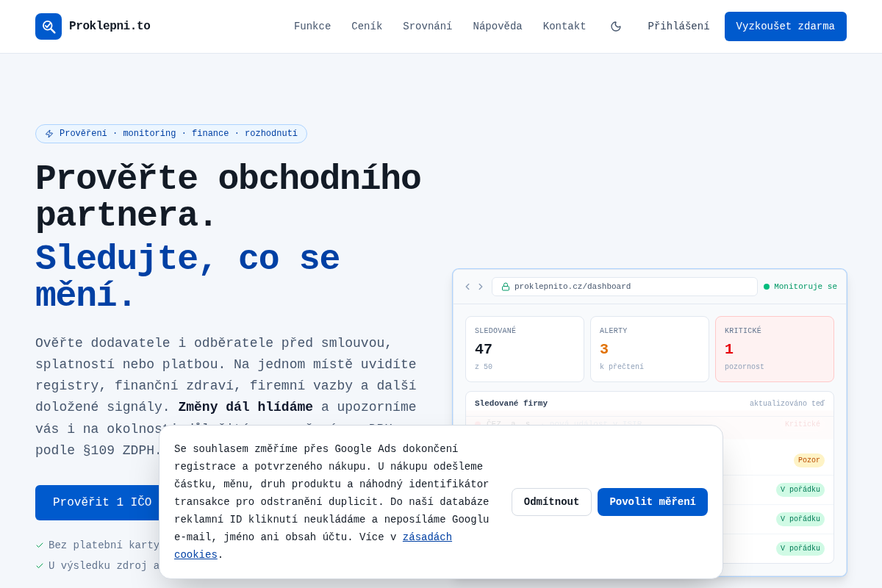The width and height of the screenshot is (882, 588).
Task: Click the checkmark beside U výsledku zdroj
Action: click(x=40, y=566)
